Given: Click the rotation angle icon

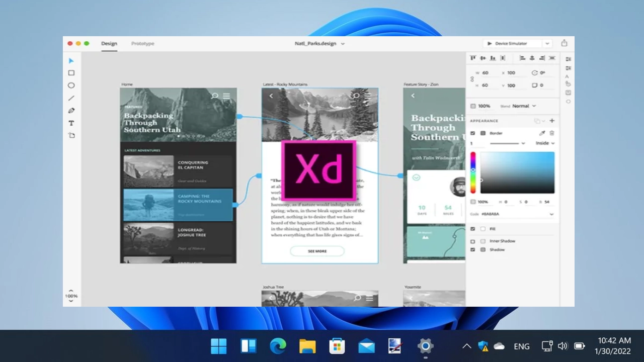Looking at the screenshot, I should tap(534, 73).
